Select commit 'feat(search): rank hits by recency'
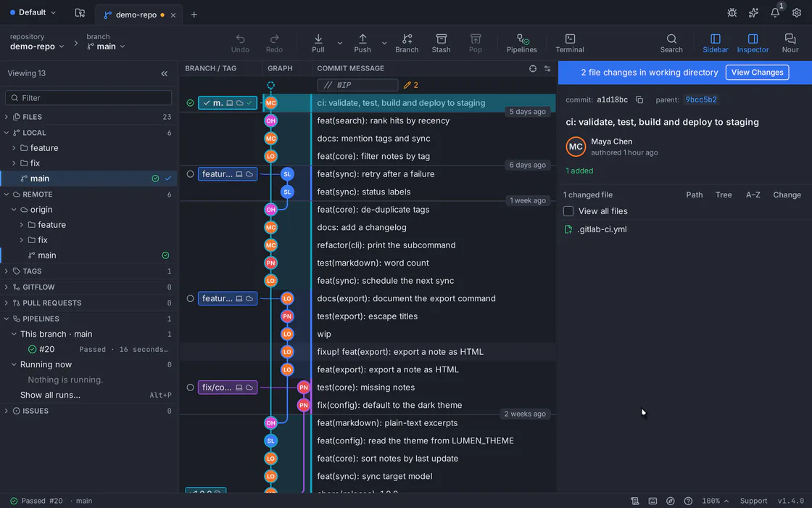812x508 pixels. pos(383,120)
